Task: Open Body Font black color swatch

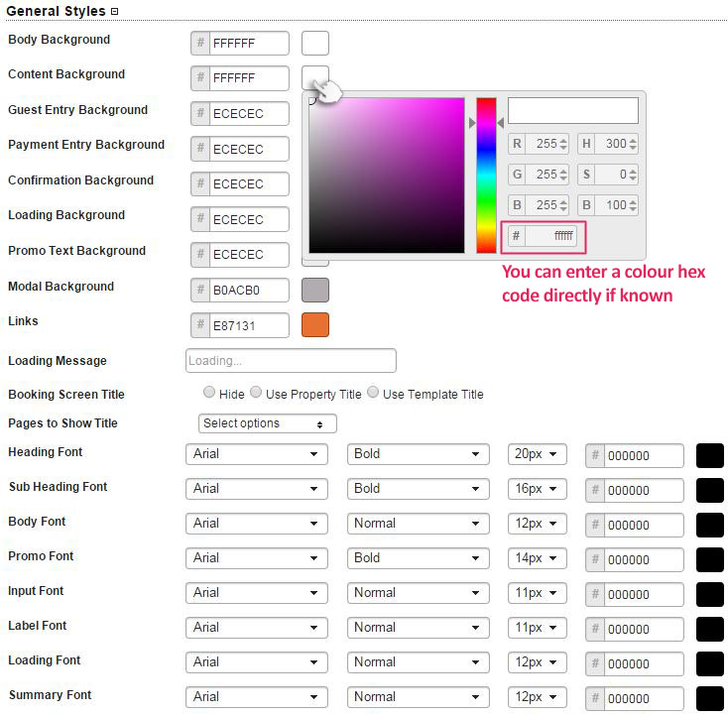Action: 710,525
